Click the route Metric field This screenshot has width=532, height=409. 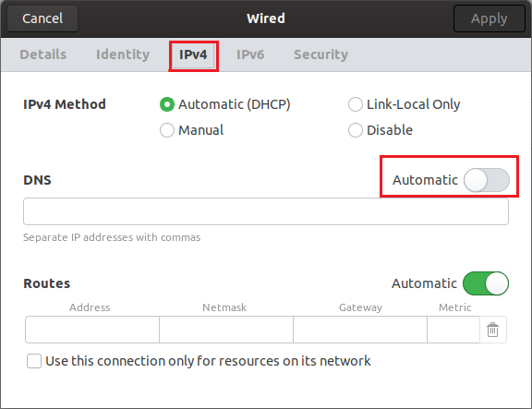pos(453,330)
